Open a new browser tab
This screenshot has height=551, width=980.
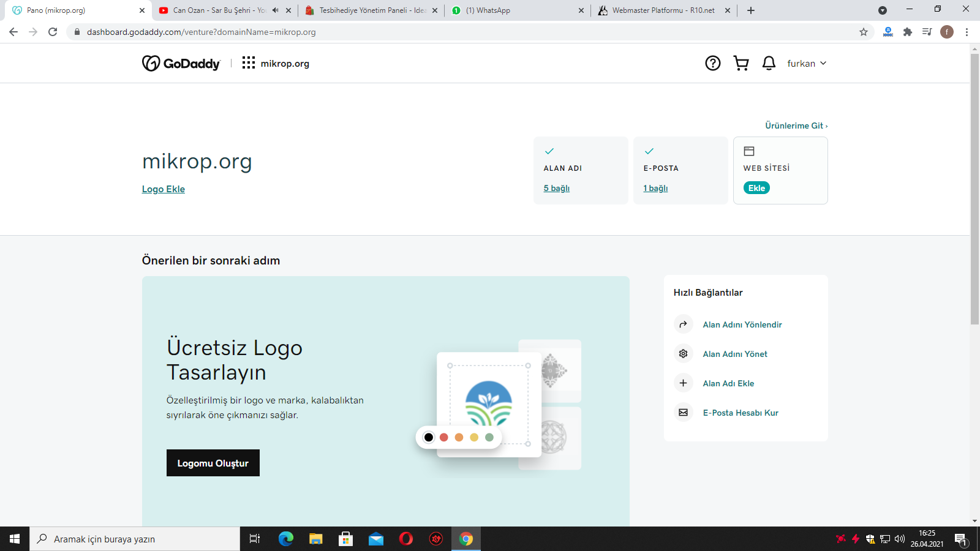click(x=751, y=10)
